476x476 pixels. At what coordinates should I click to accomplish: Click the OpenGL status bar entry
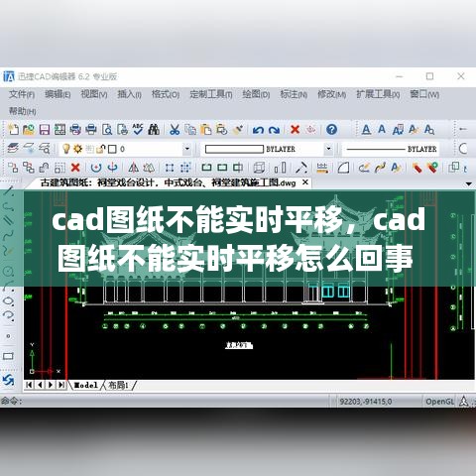point(439,402)
